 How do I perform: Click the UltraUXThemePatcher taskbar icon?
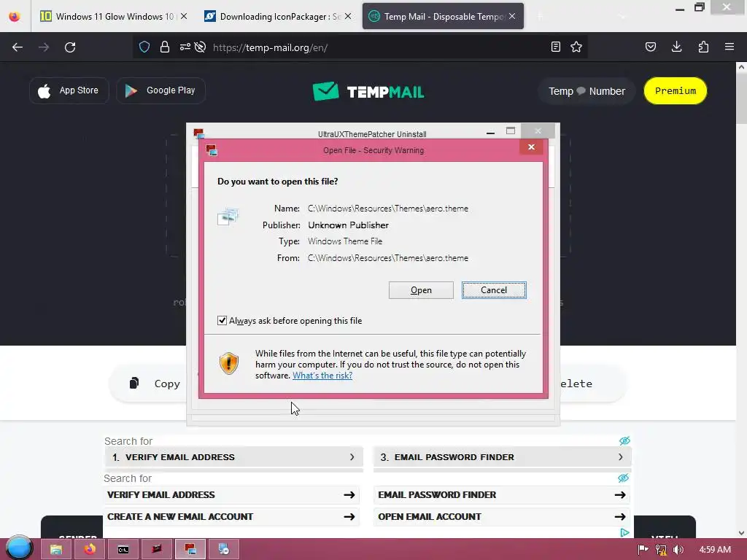(190, 550)
